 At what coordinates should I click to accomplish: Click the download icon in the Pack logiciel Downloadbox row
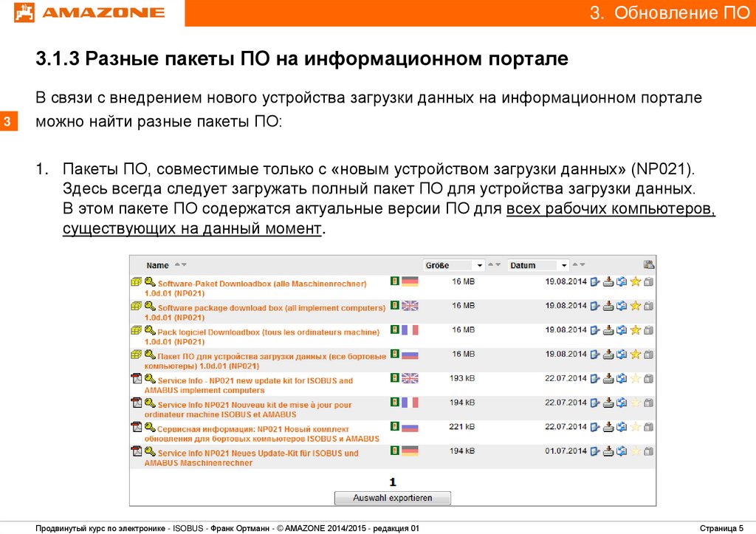(x=608, y=330)
